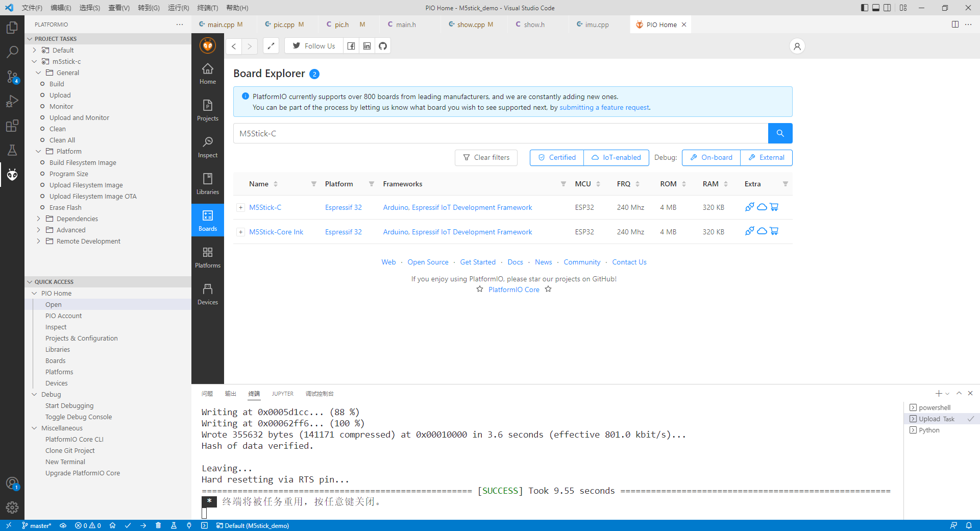Screen dimensions: 980x531
Task: Click PlatformIO Upload arrow in status bar
Action: (x=143, y=525)
